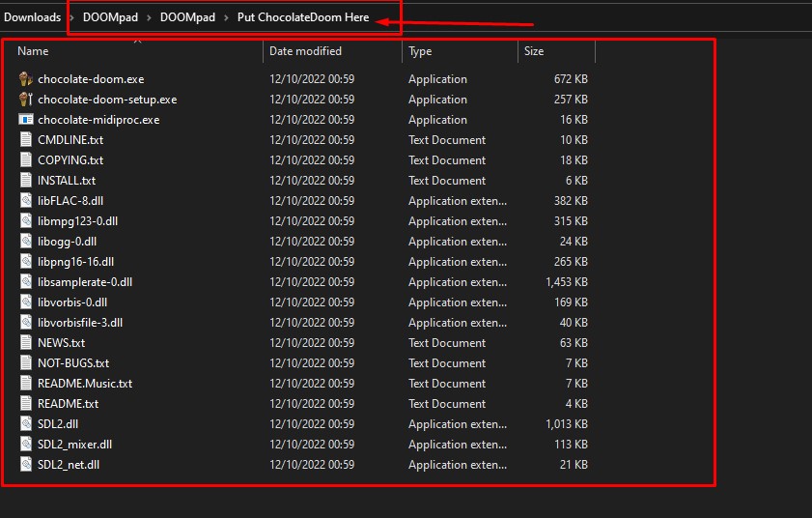Go to the second DOOMpad breadcrumb folder

tap(187, 17)
